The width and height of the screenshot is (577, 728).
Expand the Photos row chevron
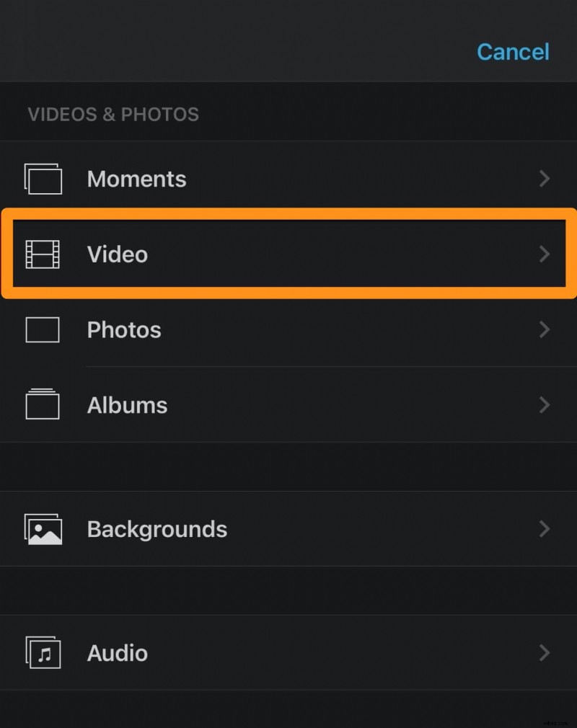click(x=545, y=329)
